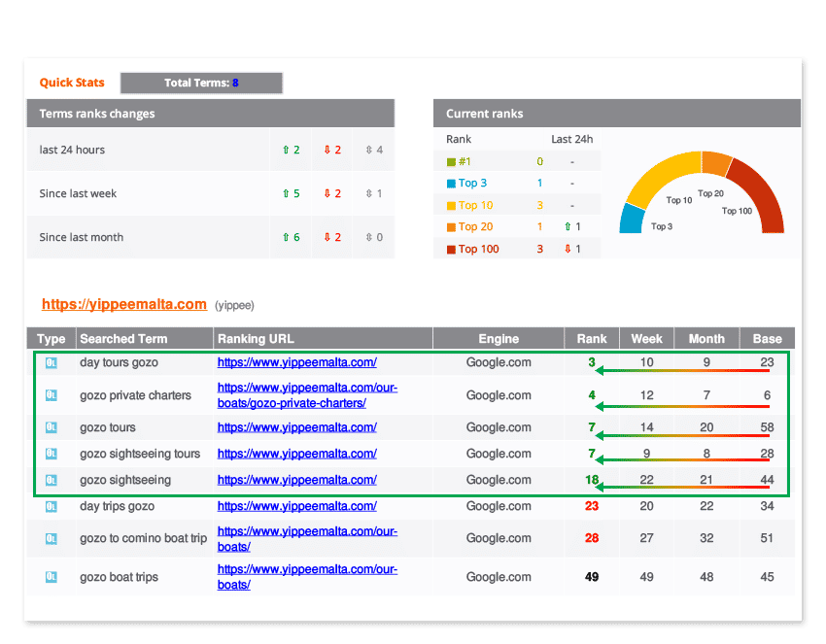Sort by the Base column header

click(767, 339)
